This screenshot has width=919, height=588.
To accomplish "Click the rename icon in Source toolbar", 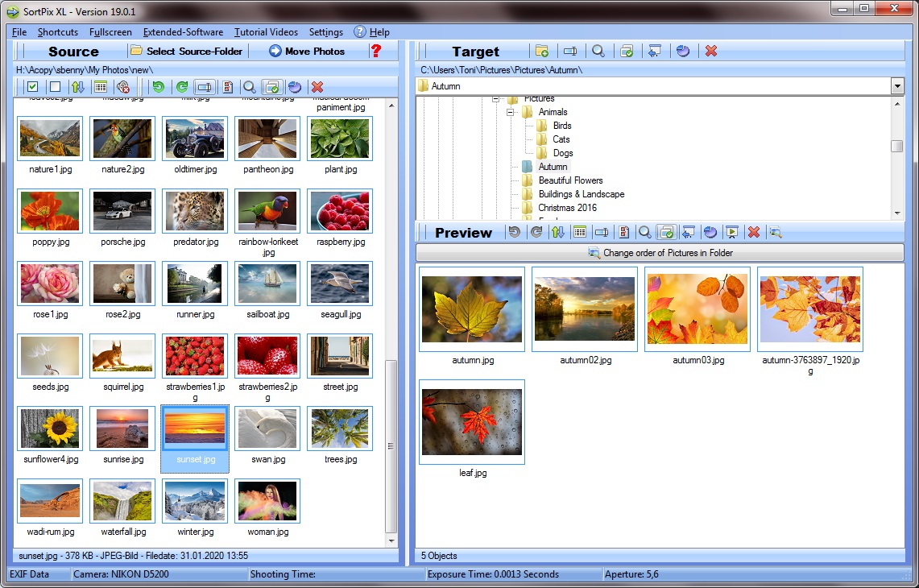I will [204, 87].
